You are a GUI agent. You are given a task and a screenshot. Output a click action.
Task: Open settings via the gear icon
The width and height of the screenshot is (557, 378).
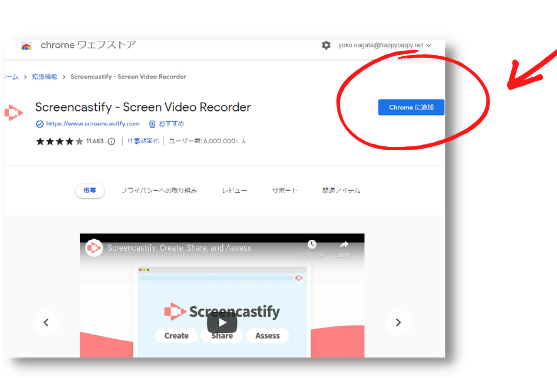326,45
